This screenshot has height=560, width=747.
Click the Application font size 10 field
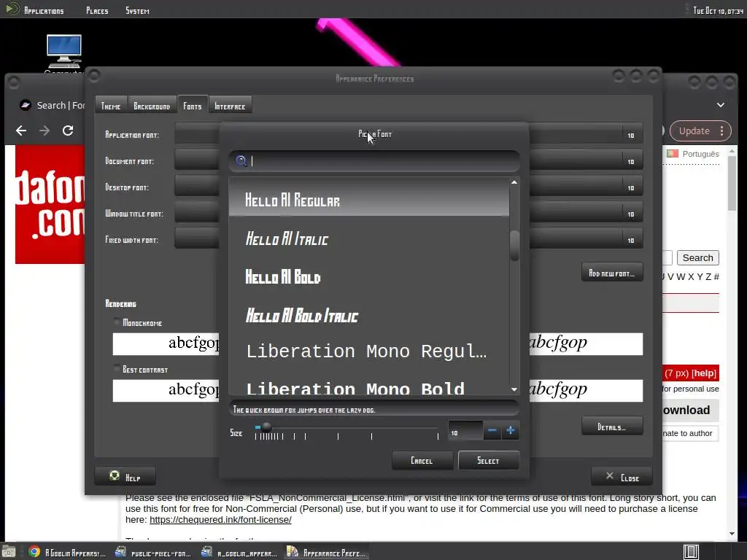(x=632, y=135)
